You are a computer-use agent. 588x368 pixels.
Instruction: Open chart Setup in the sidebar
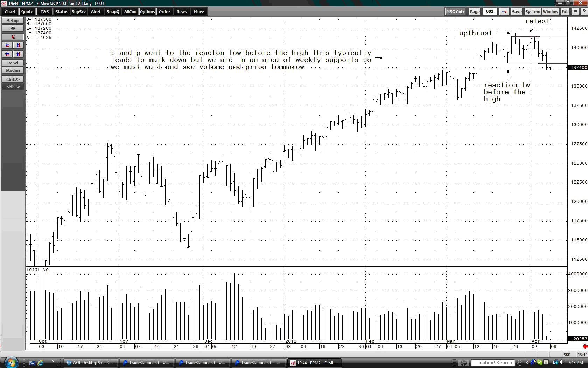[x=13, y=21]
